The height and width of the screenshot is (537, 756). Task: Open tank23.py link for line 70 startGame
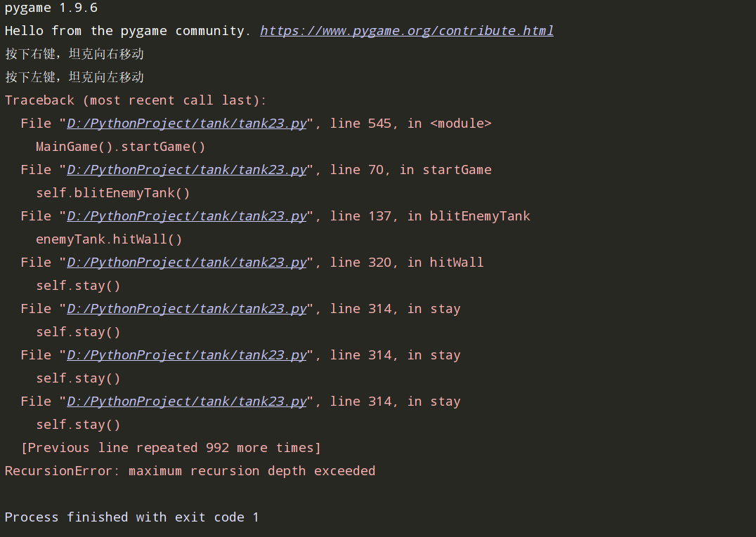pyautogui.click(x=187, y=170)
